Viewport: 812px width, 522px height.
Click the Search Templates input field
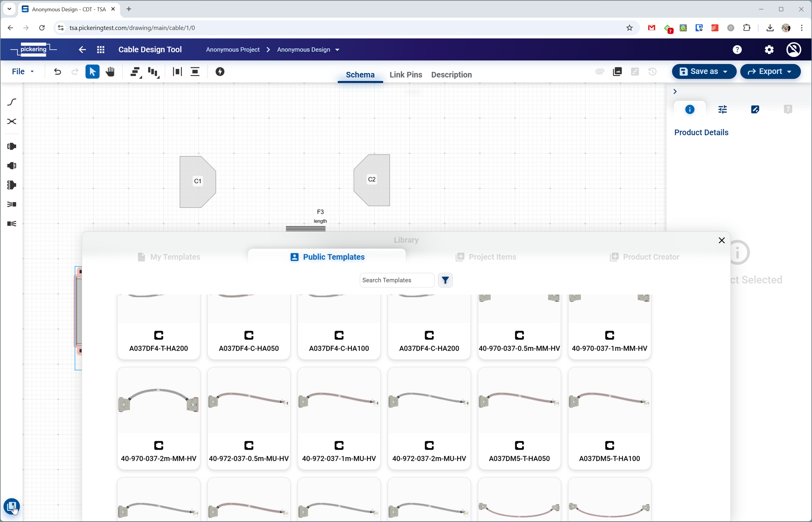(396, 280)
